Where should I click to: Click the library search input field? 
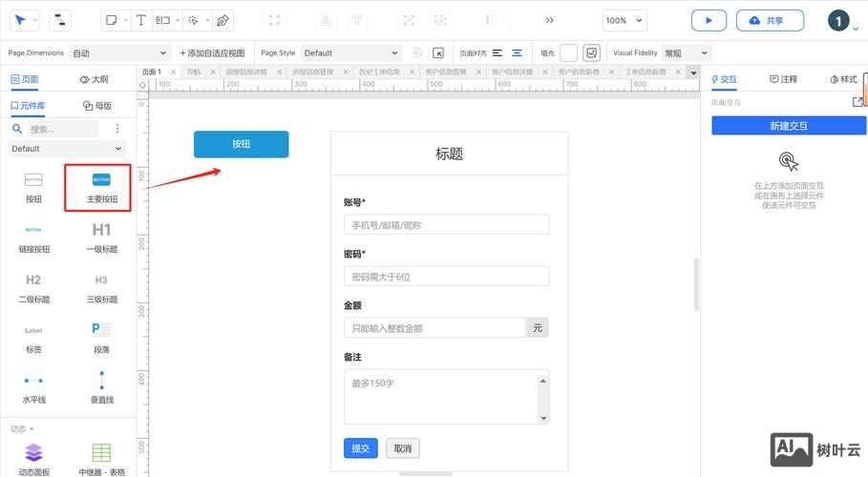click(x=63, y=129)
